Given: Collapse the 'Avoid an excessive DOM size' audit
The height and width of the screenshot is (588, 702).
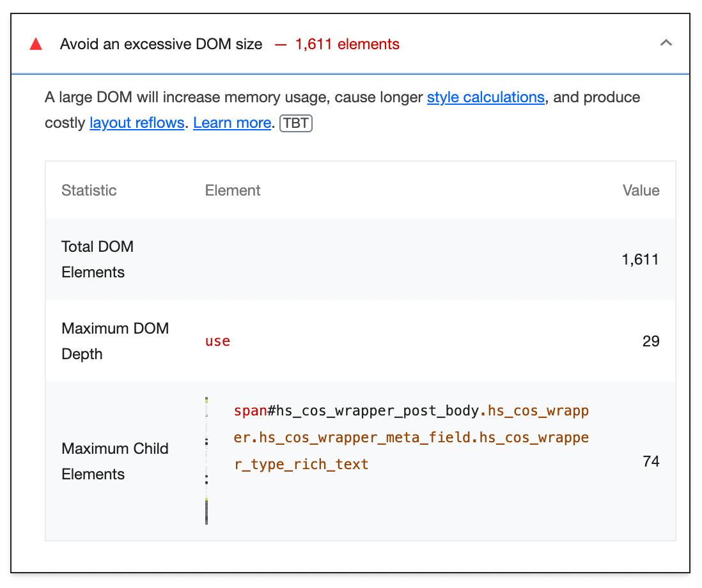Looking at the screenshot, I should click(x=666, y=43).
